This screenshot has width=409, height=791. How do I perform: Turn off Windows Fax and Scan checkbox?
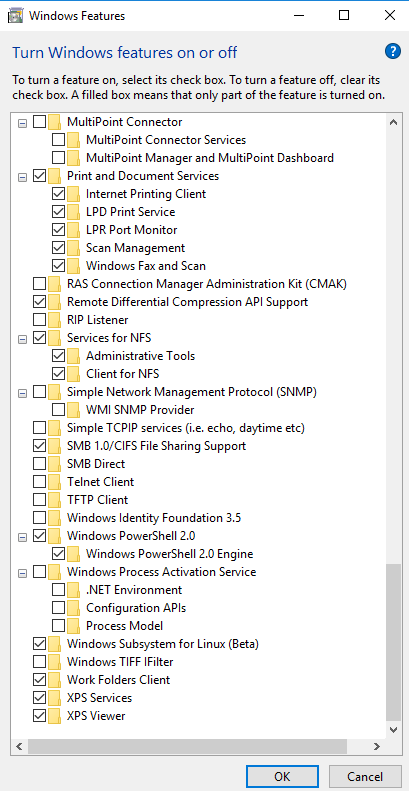[x=59, y=266]
